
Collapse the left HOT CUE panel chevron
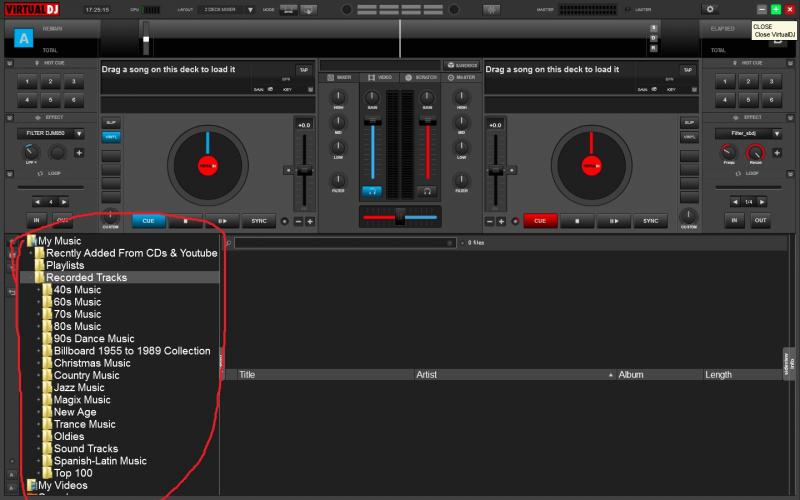9,63
